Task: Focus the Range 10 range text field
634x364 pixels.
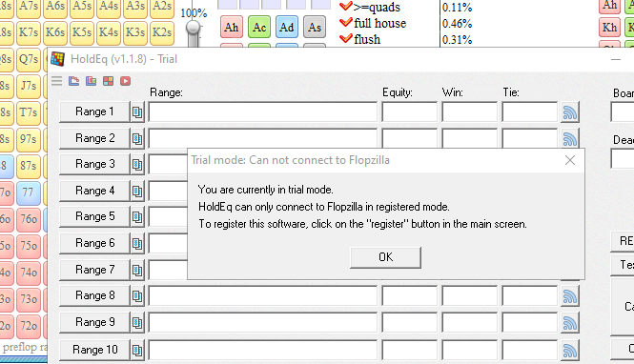Action: pos(263,350)
